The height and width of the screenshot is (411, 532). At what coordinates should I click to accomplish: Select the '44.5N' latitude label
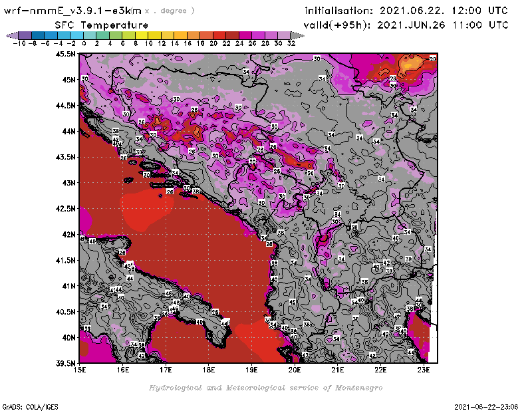pos(65,106)
